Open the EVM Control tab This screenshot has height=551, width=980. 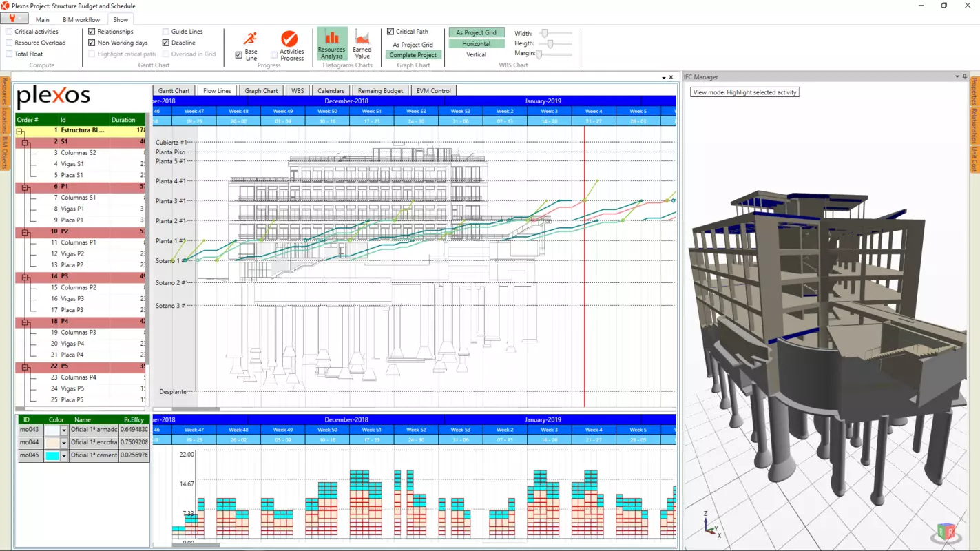tap(434, 90)
